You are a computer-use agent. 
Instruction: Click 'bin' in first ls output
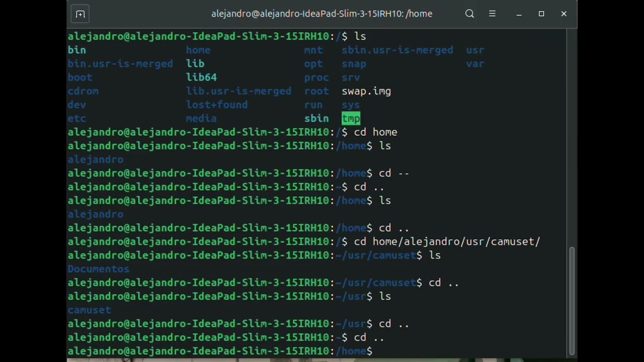(x=77, y=50)
